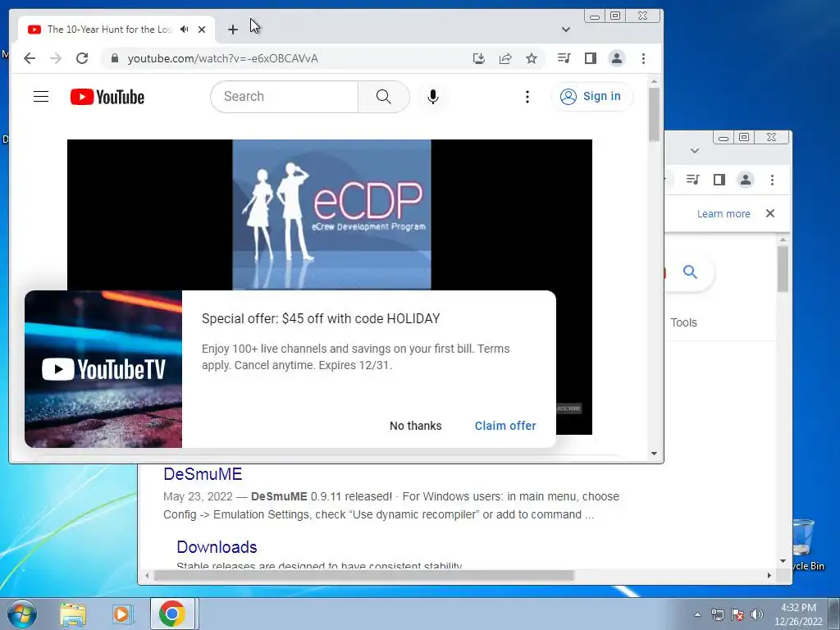Decline offer with No thanks
Screen dimensions: 840x630
(x=416, y=426)
